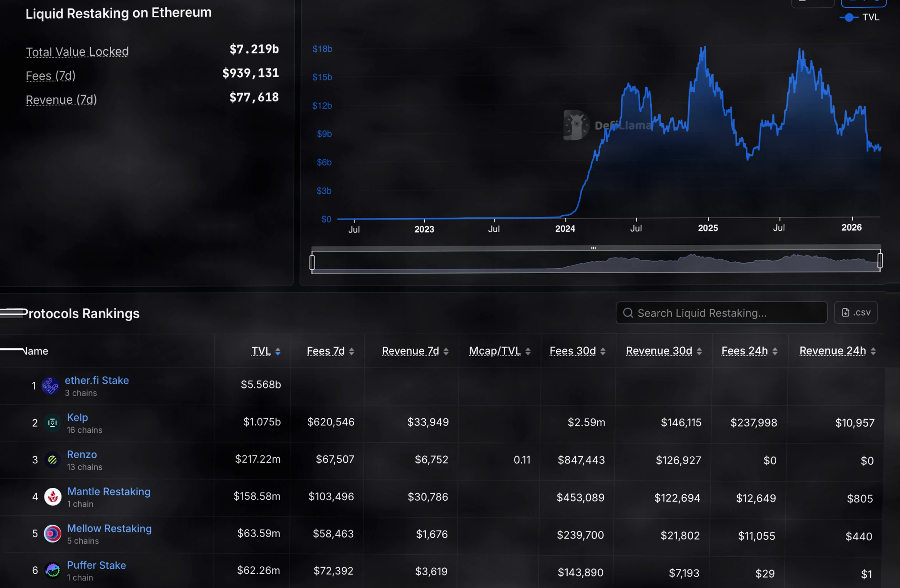
Task: Click the Fees 30d sort arrows
Action: point(603,351)
